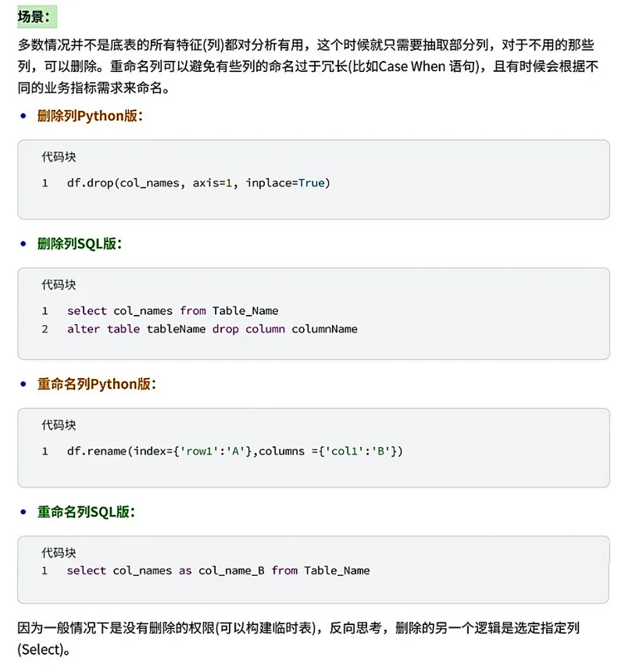Click 代码块 label in the last SQL block

pos(59,553)
